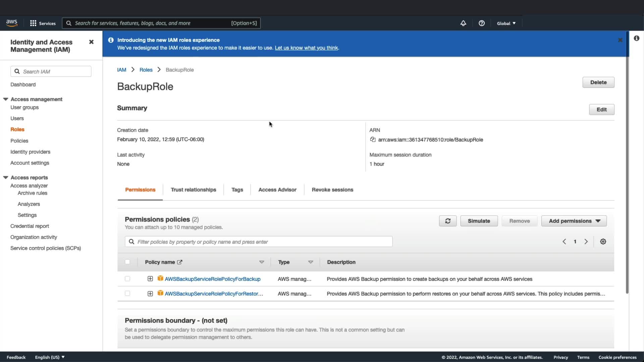Open the Services grid menu icon
Image resolution: width=644 pixels, height=362 pixels.
click(33, 23)
